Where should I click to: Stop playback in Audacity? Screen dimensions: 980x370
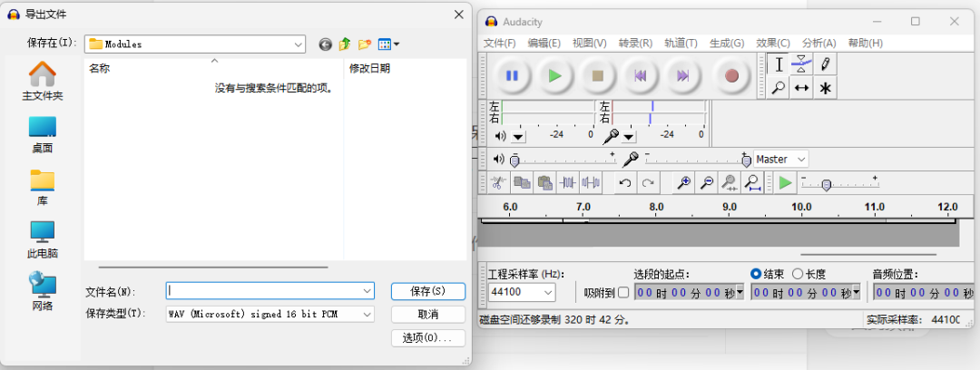(x=597, y=75)
